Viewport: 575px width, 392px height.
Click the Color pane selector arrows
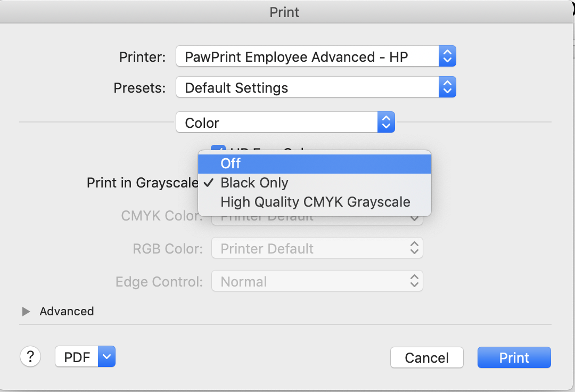[x=386, y=122]
